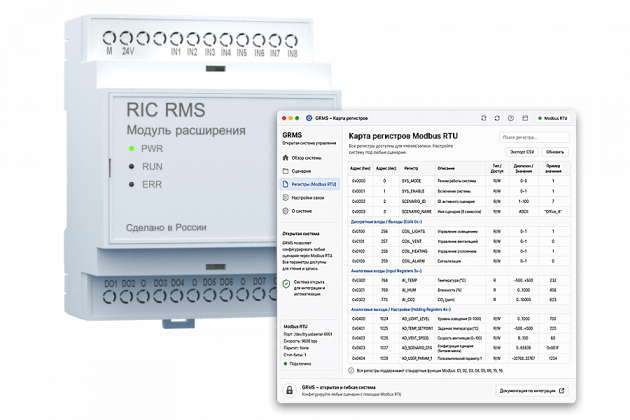Click the home icon beside Обзор системы
Screen dimensions: 630x420
285,158
